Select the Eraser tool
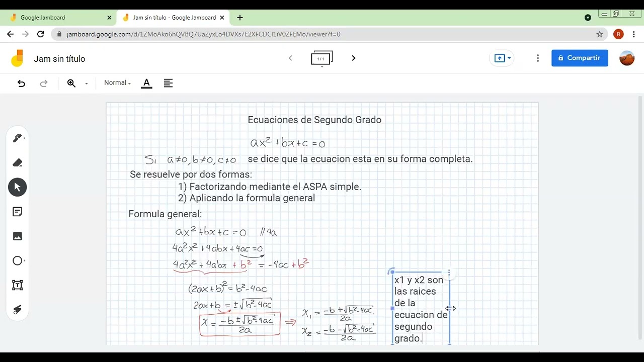644x362 pixels. point(18,162)
